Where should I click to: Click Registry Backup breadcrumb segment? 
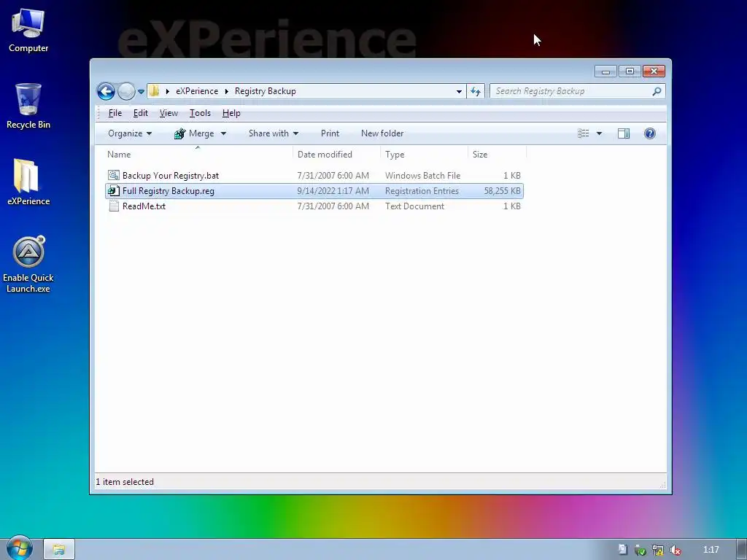pyautogui.click(x=265, y=91)
